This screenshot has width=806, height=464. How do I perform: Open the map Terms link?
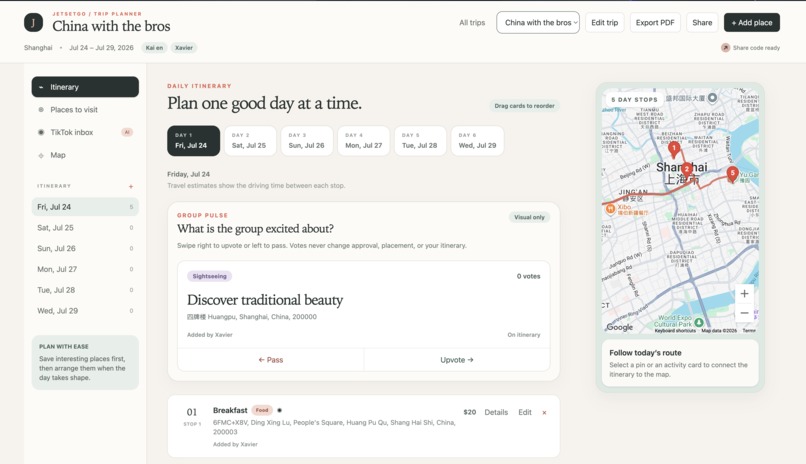pos(749,330)
